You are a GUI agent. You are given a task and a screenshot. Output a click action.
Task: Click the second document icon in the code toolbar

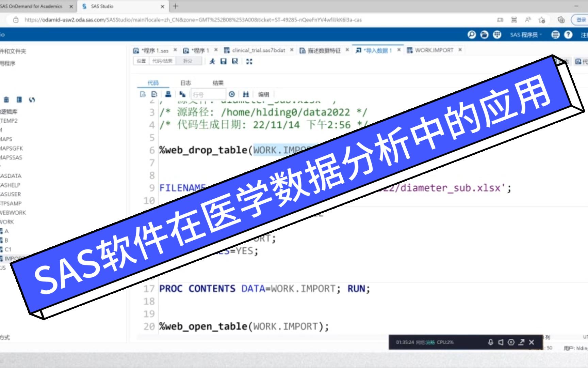(x=154, y=94)
